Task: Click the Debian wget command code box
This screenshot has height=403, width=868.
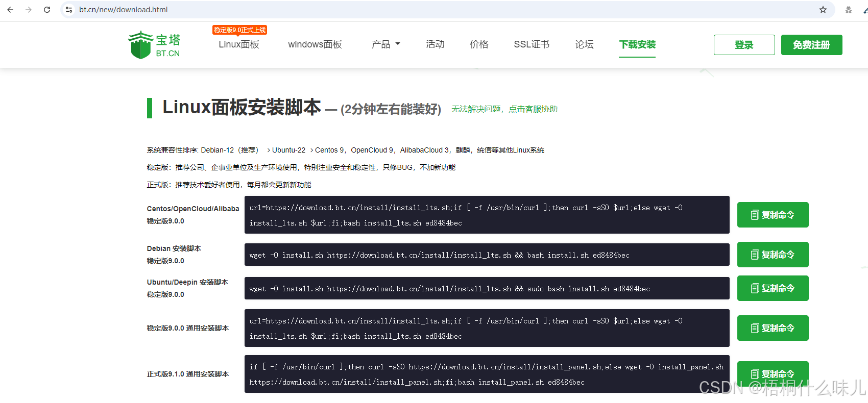Action: tap(487, 255)
